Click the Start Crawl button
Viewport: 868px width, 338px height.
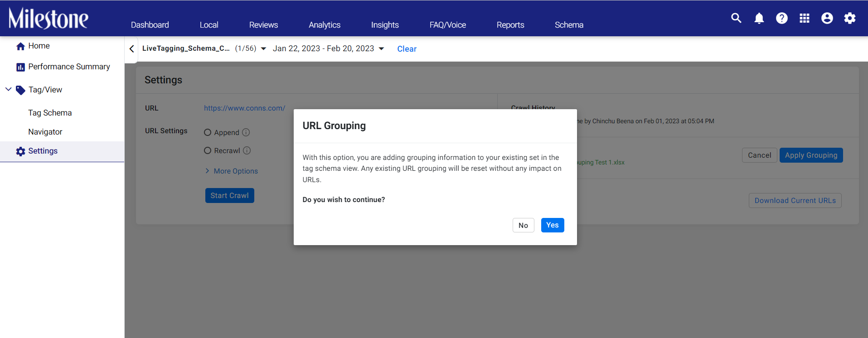click(x=230, y=195)
